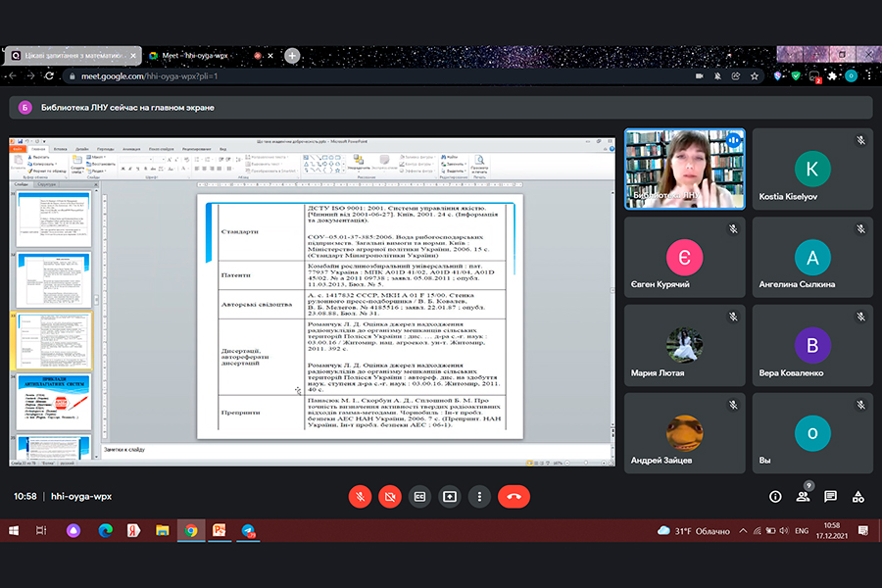Image resolution: width=882 pixels, height=588 pixels.
Task: Bookmark this page with star icon
Action: pos(755,76)
